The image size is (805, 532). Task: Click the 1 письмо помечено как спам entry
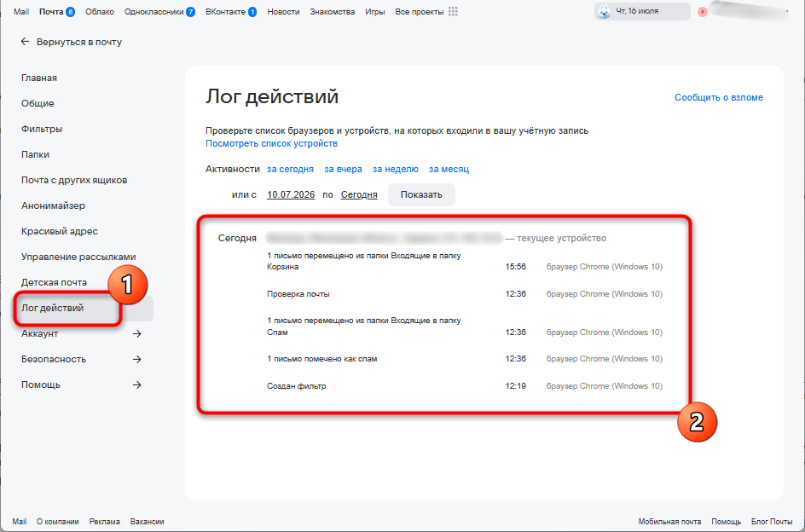pyautogui.click(x=321, y=359)
